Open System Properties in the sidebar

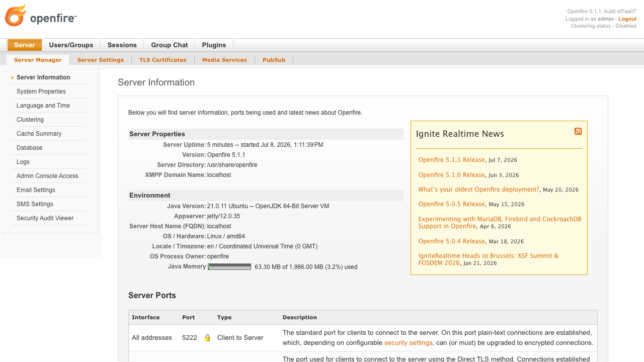click(x=41, y=92)
